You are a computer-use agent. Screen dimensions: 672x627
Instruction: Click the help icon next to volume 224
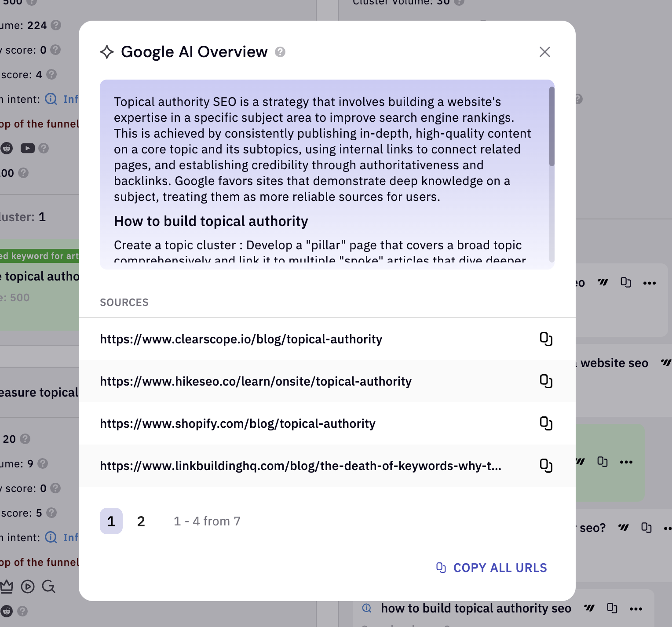point(56,25)
